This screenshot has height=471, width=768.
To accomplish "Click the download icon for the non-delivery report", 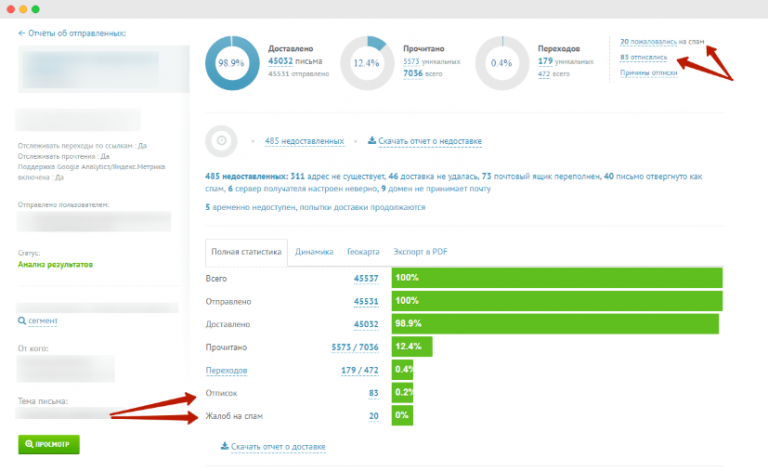I will pos(372,141).
